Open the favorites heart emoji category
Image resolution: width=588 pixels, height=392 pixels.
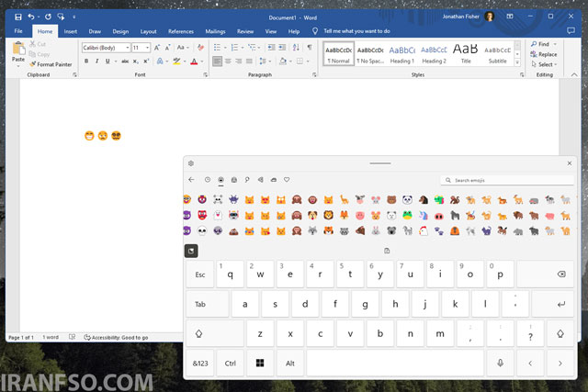coord(287,180)
